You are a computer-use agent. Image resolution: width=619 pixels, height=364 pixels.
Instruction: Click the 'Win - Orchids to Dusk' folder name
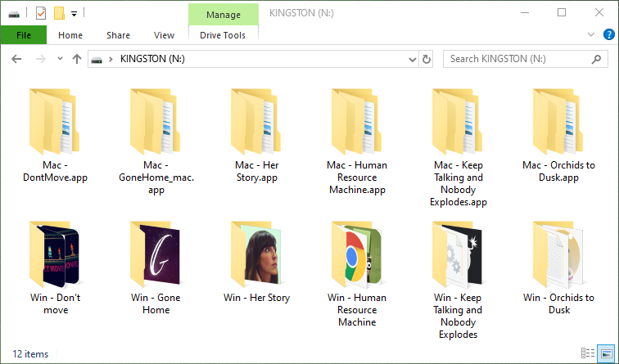point(558,303)
